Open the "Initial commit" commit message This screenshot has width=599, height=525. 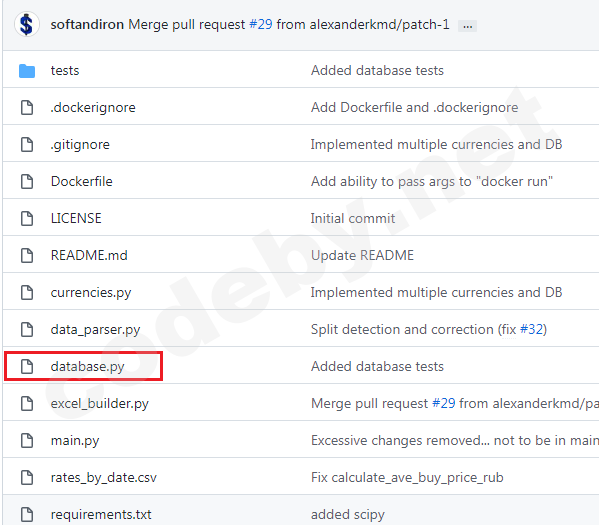click(353, 219)
